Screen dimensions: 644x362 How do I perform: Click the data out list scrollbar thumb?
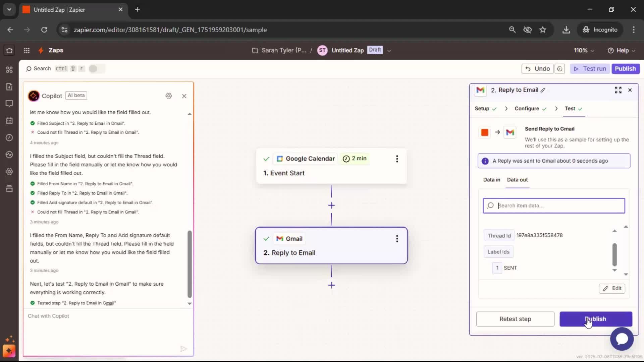(x=614, y=254)
